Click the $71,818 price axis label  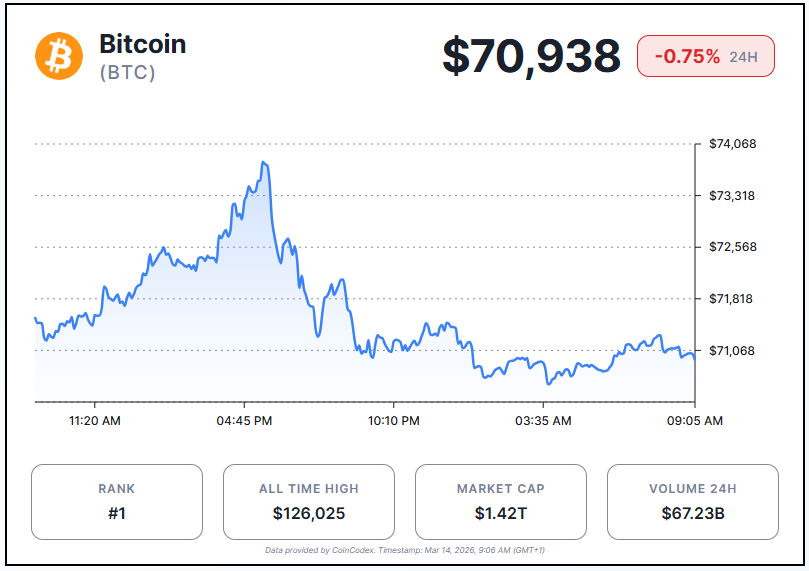[x=733, y=298]
